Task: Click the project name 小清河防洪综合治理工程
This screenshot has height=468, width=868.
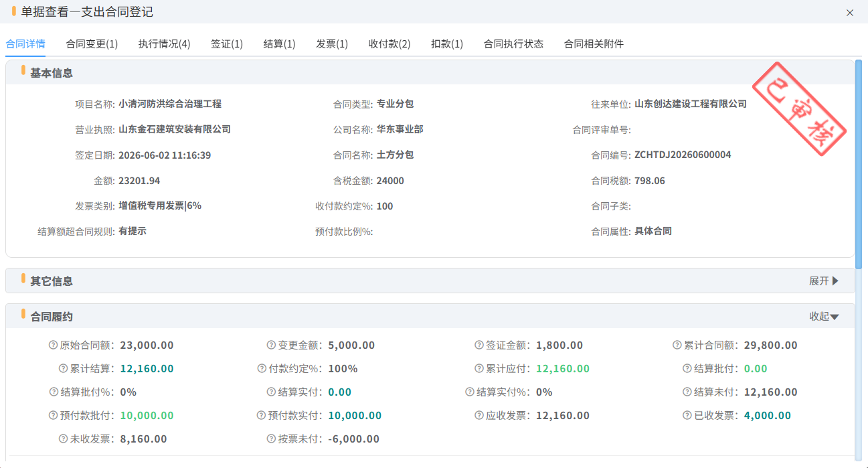Action: tap(170, 104)
